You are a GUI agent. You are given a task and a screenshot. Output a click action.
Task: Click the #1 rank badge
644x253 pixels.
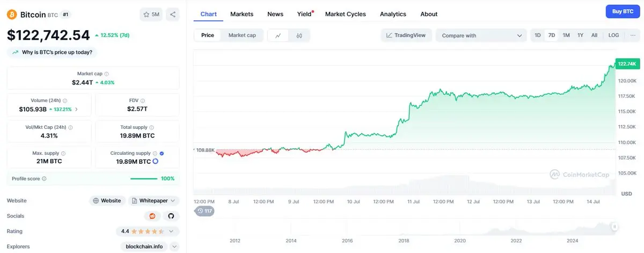65,15
